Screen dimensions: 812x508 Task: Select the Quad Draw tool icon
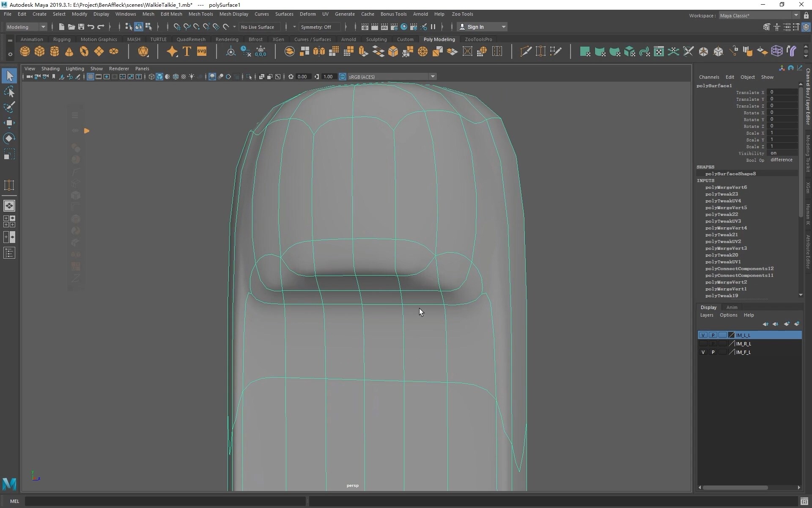click(x=557, y=51)
